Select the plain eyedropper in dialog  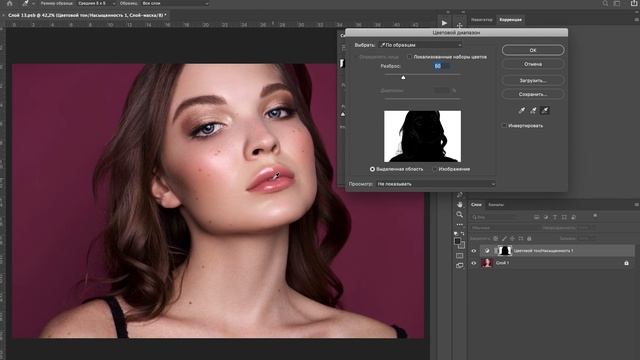[x=522, y=110]
